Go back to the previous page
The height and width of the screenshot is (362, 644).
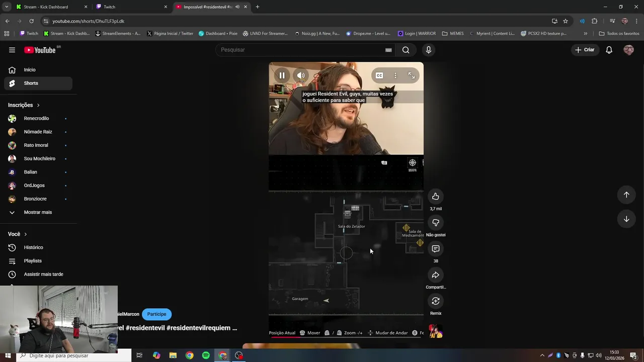[x=7, y=21]
